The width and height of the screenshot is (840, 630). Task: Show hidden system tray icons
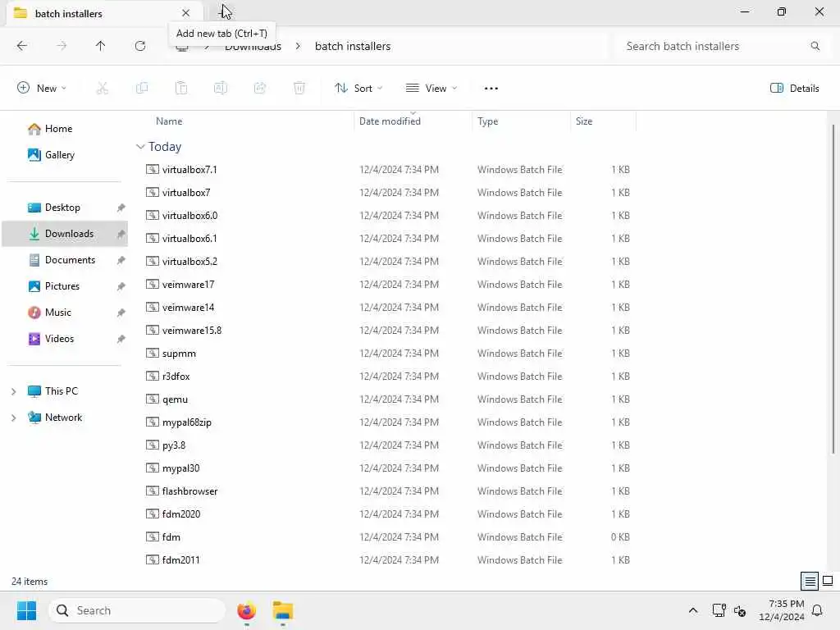pos(692,610)
